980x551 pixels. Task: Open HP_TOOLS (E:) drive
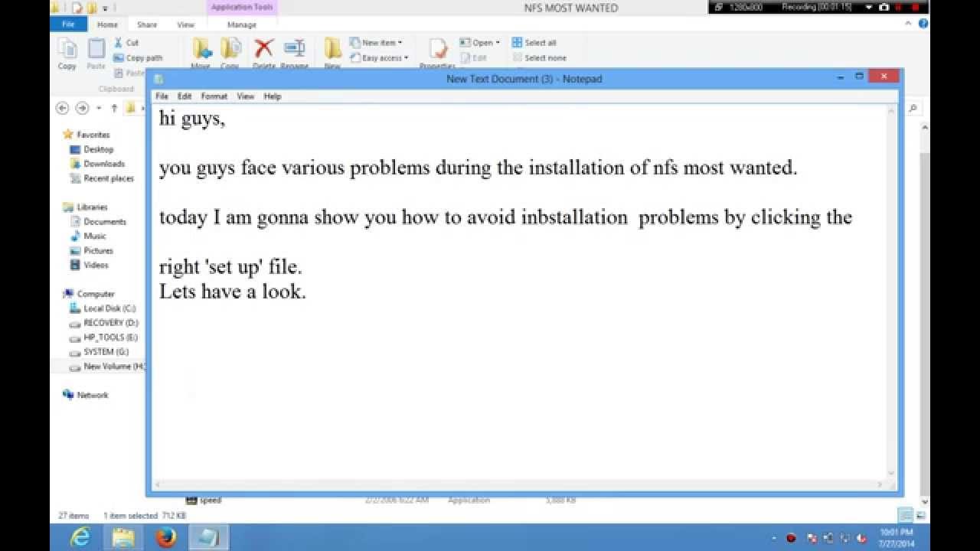pyautogui.click(x=103, y=337)
